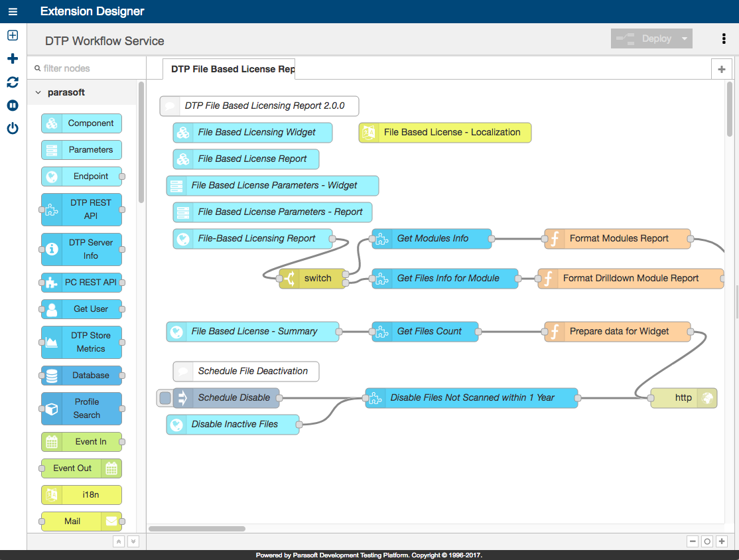
Task: Select the Schedule File Deactivation comment node
Action: click(246, 372)
